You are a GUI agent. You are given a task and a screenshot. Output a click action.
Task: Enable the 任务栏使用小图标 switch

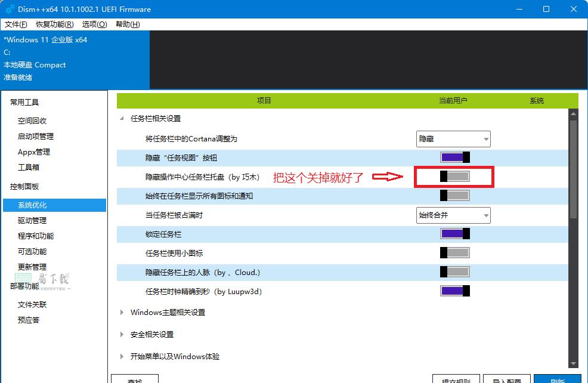(454, 252)
